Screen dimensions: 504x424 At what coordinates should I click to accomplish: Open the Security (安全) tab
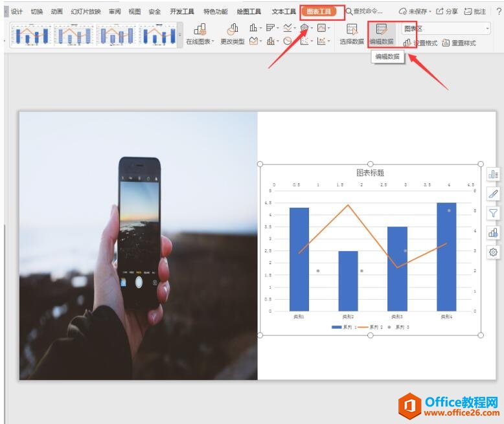[154, 12]
